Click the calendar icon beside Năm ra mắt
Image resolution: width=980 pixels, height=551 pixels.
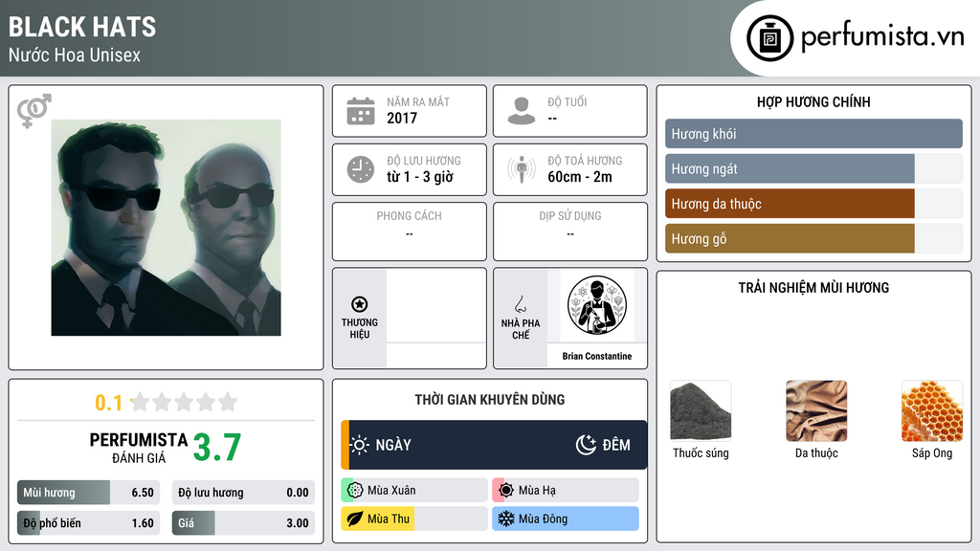(x=361, y=111)
